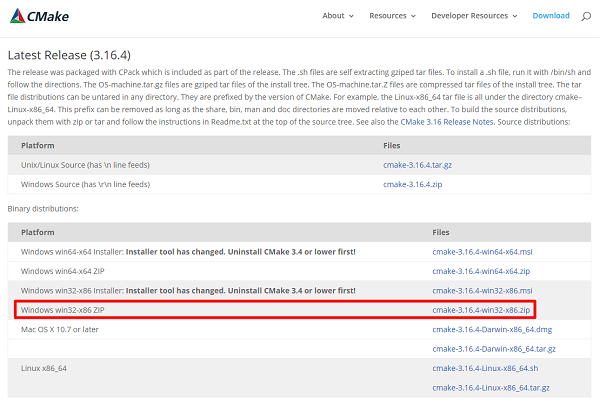Screen dimensions: 600x405
Task: Click the Windows win64-x64 Installer row text
Action: point(188,252)
